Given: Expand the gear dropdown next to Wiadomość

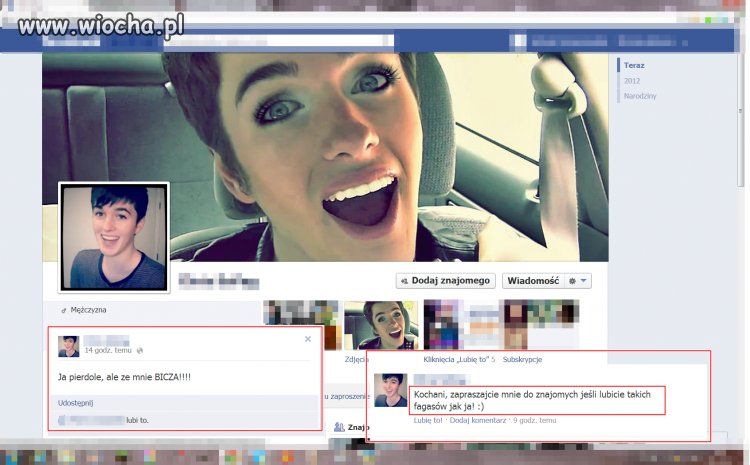Looking at the screenshot, I should 578,281.
